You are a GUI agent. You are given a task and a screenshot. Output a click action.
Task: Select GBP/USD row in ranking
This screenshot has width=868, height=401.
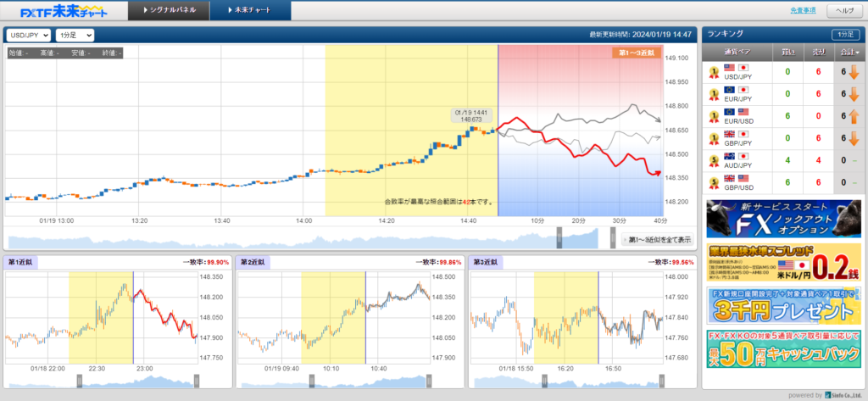pos(782,183)
